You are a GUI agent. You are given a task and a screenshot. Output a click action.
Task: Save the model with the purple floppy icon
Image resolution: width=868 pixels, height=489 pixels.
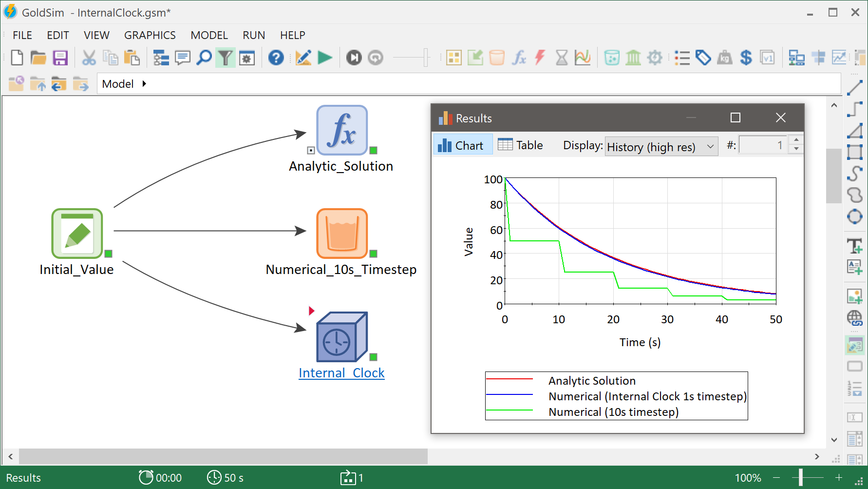click(60, 58)
